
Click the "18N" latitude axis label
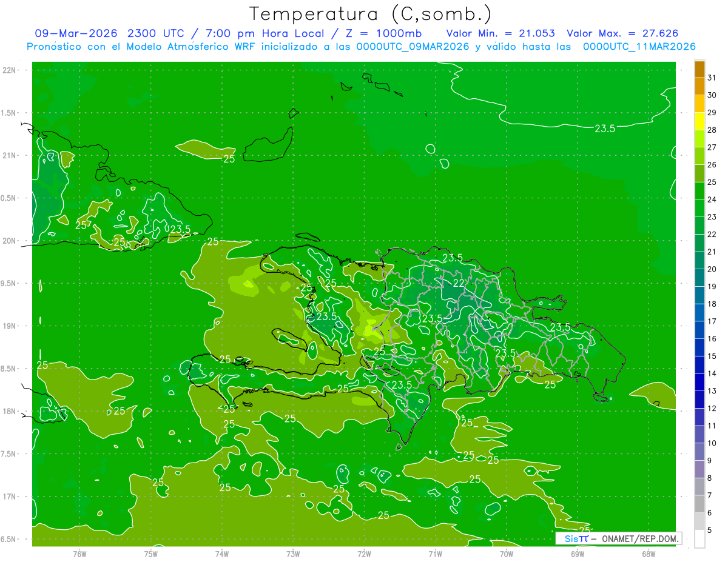click(x=10, y=411)
